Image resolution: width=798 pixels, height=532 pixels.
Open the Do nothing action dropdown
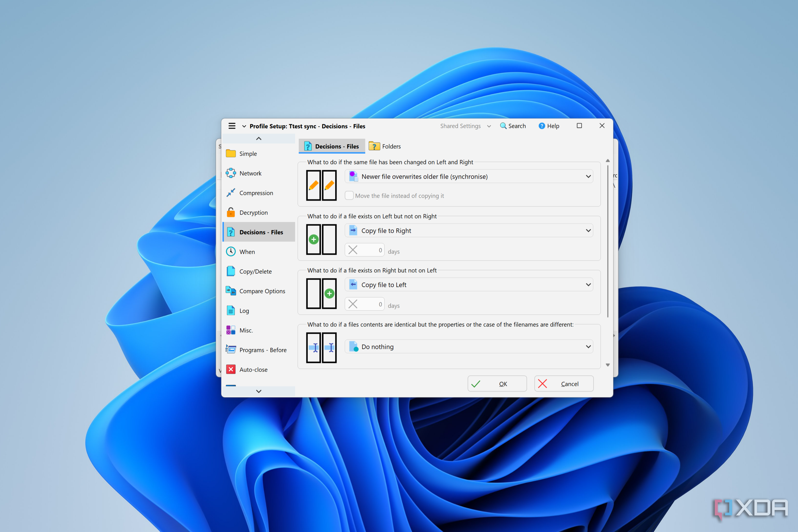[x=588, y=346]
